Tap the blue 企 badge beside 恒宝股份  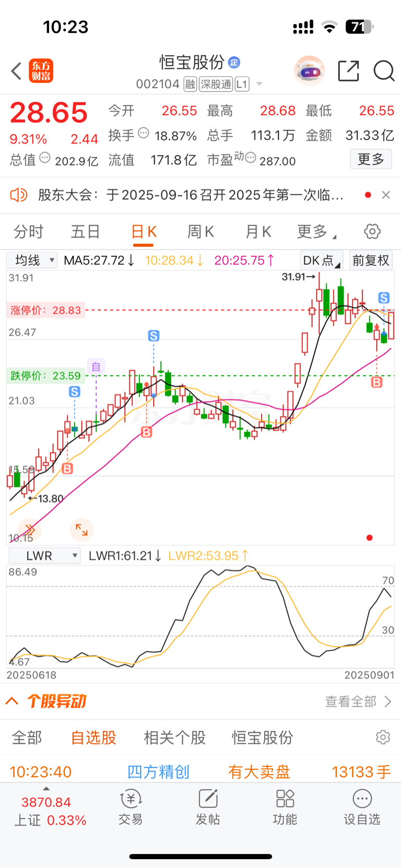(234, 62)
